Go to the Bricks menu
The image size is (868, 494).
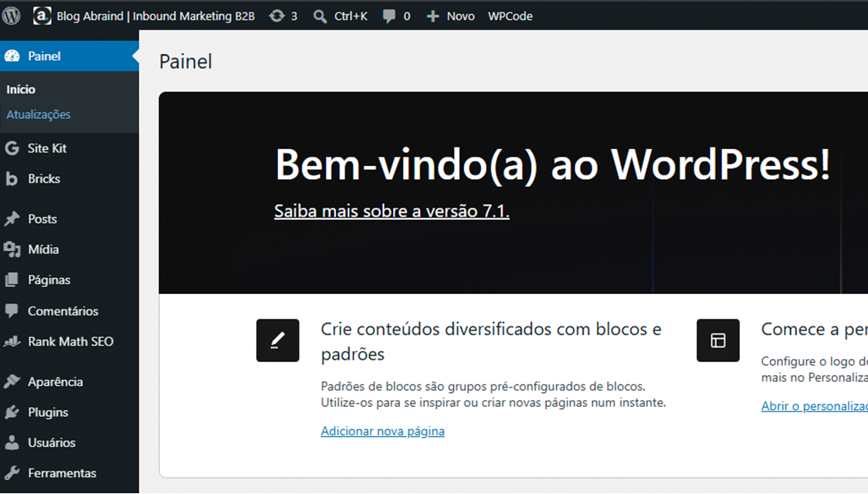(x=70, y=178)
